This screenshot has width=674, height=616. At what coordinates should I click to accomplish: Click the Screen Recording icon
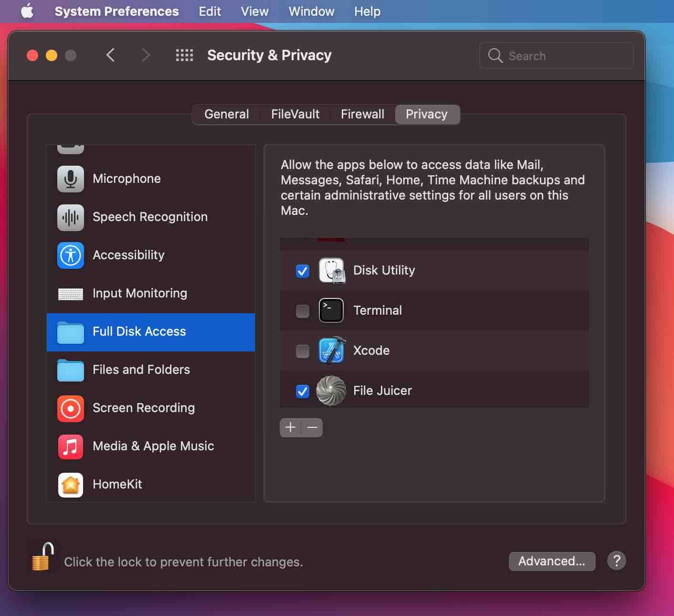click(x=71, y=409)
